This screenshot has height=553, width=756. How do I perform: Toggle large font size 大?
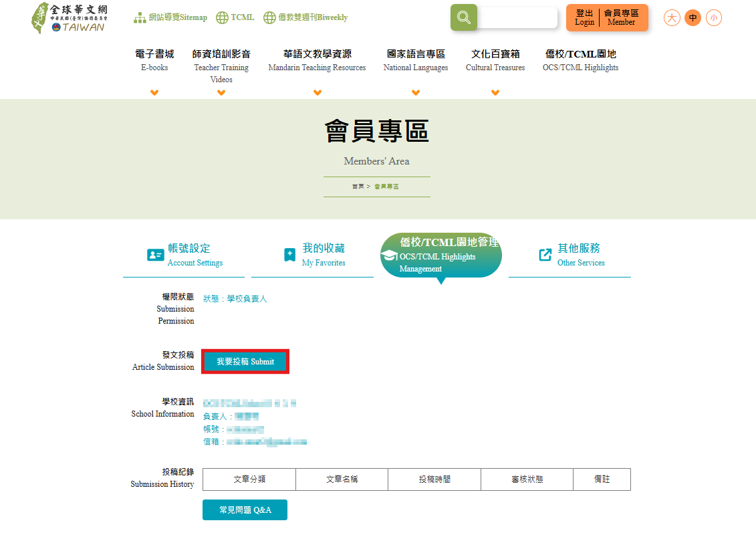tap(672, 17)
